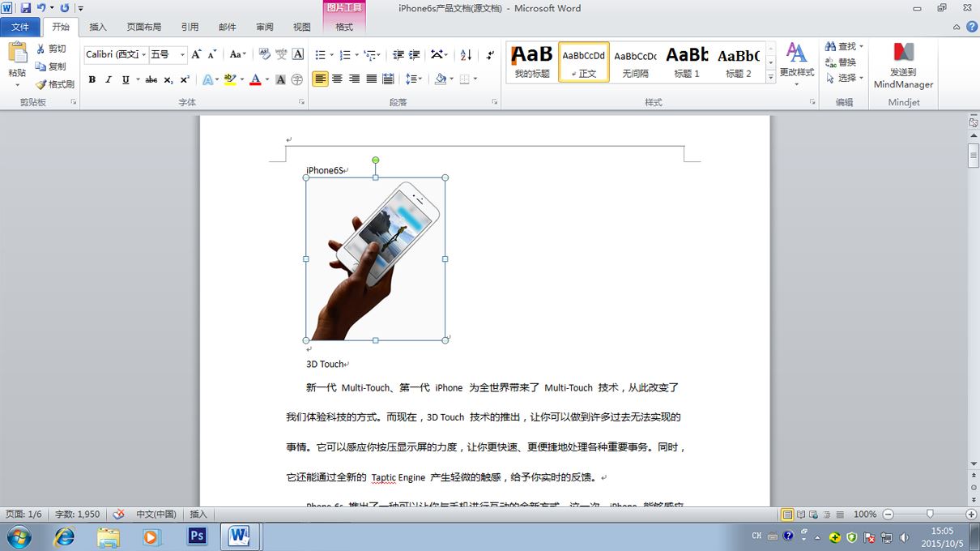Apply the 我的标题 style
The width and height of the screenshot is (980, 551).
(532, 62)
